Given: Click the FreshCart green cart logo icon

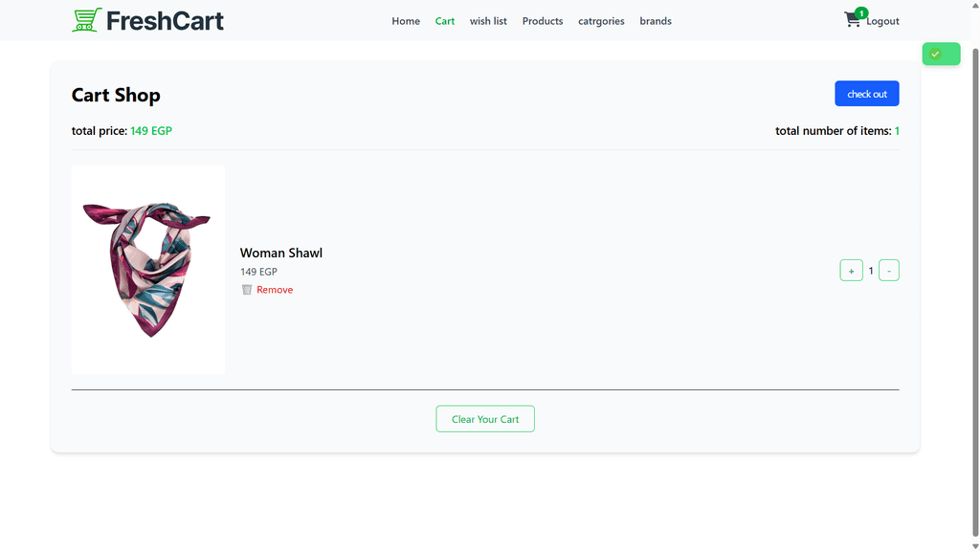Looking at the screenshot, I should 87,20.
